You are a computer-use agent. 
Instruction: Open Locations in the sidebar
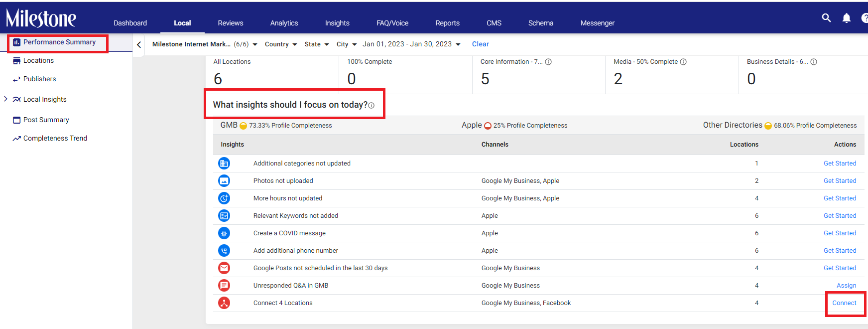point(38,61)
